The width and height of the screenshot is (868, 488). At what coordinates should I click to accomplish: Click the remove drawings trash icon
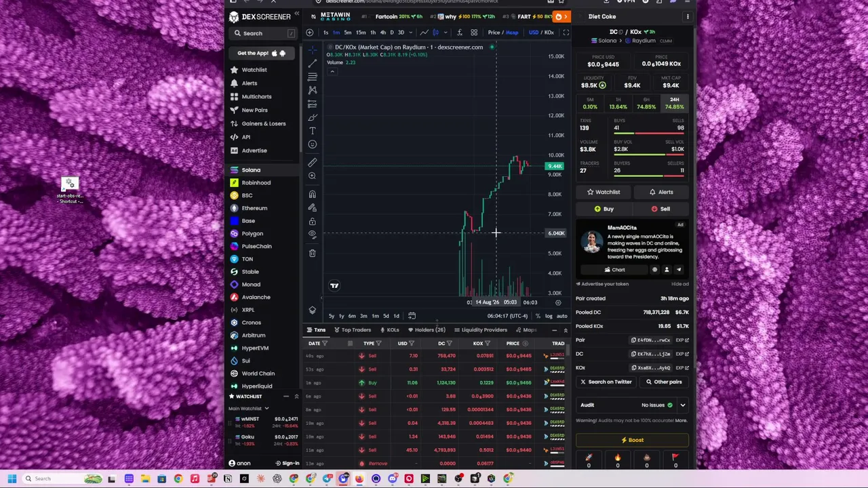(312, 253)
